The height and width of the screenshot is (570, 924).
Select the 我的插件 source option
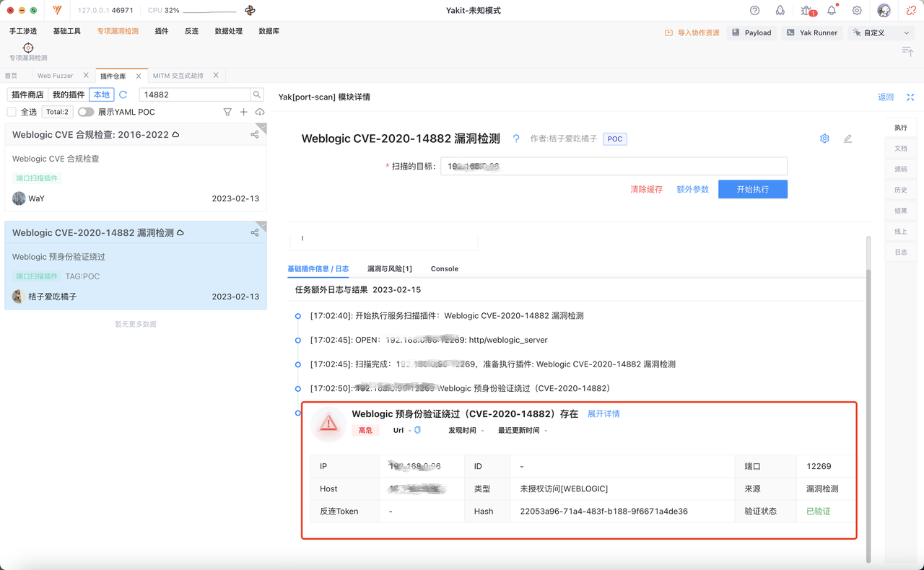pyautogui.click(x=69, y=95)
